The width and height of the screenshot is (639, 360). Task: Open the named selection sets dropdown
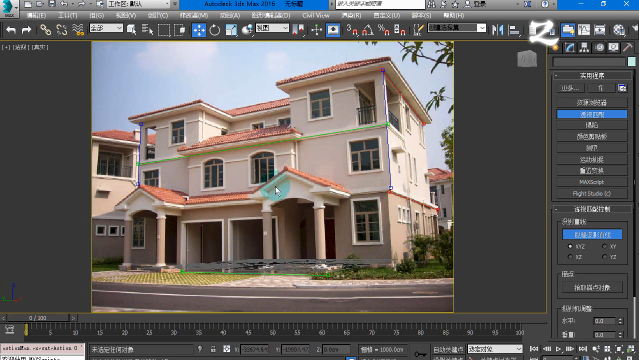pos(457,28)
